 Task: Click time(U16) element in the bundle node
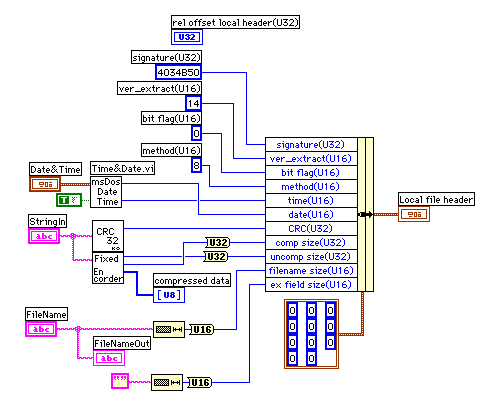tap(311, 201)
